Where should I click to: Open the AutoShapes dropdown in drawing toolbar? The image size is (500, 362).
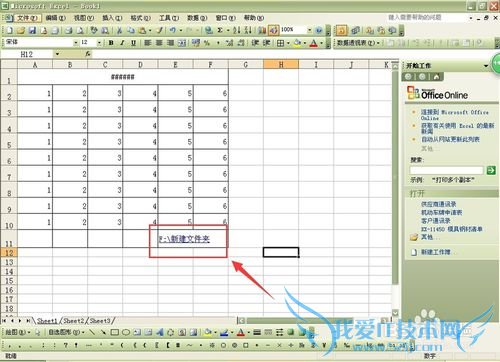pos(66,332)
